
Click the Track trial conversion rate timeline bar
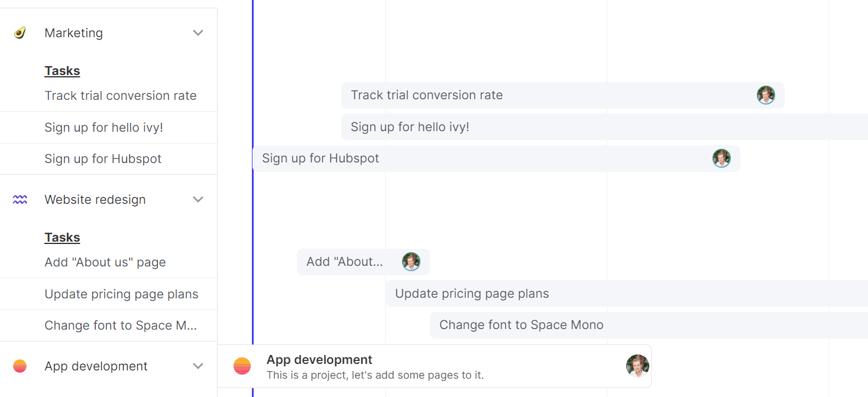[563, 95]
